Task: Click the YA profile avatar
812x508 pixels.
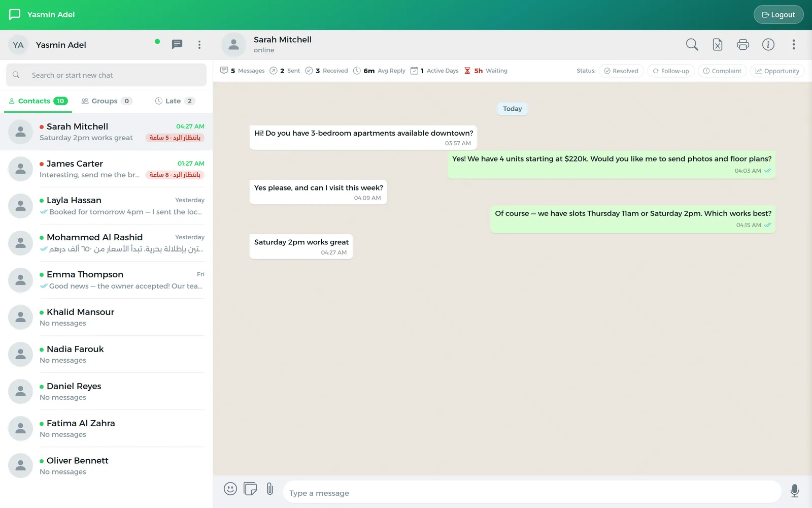Action: pos(18,45)
